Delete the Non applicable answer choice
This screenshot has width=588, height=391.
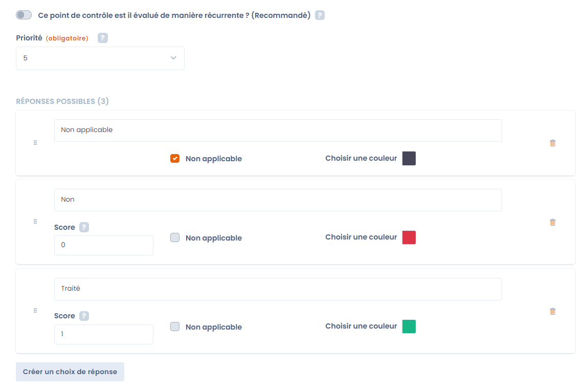553,143
